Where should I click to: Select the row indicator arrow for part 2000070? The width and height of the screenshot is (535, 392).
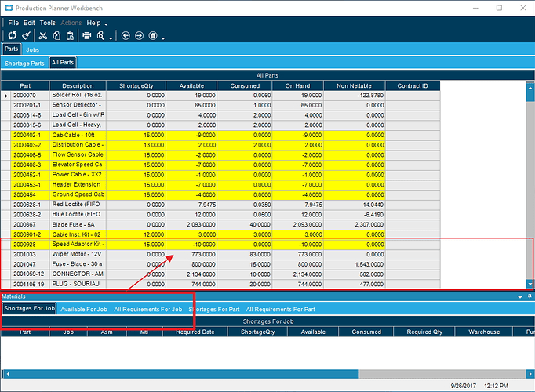click(5, 96)
